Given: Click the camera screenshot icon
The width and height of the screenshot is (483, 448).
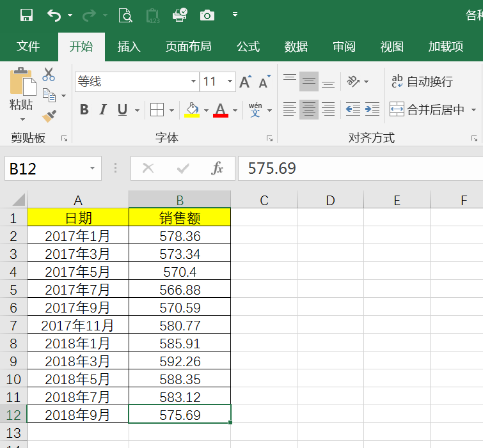Looking at the screenshot, I should [207, 15].
